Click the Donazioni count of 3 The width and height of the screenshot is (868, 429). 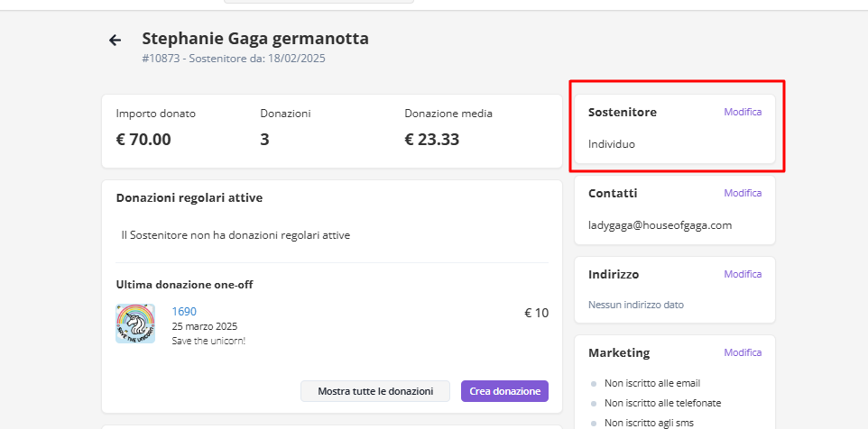tap(264, 139)
